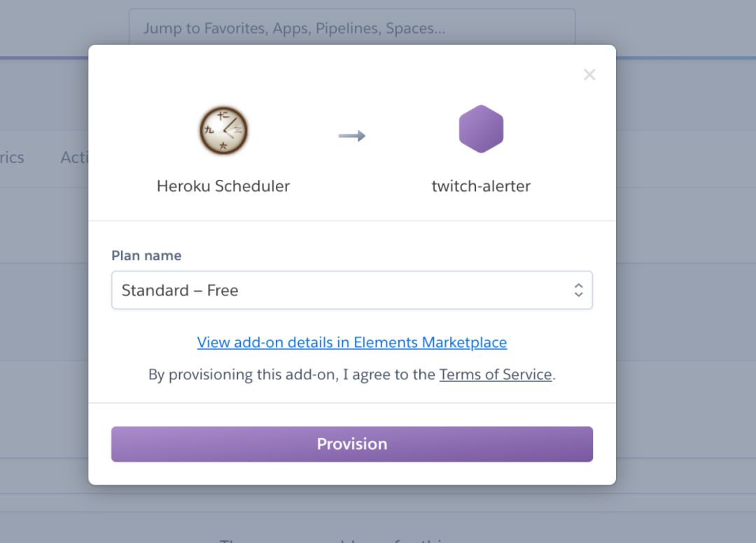Click the dimmed backdrop left of dialog
This screenshot has width=756, height=543.
coord(43,337)
